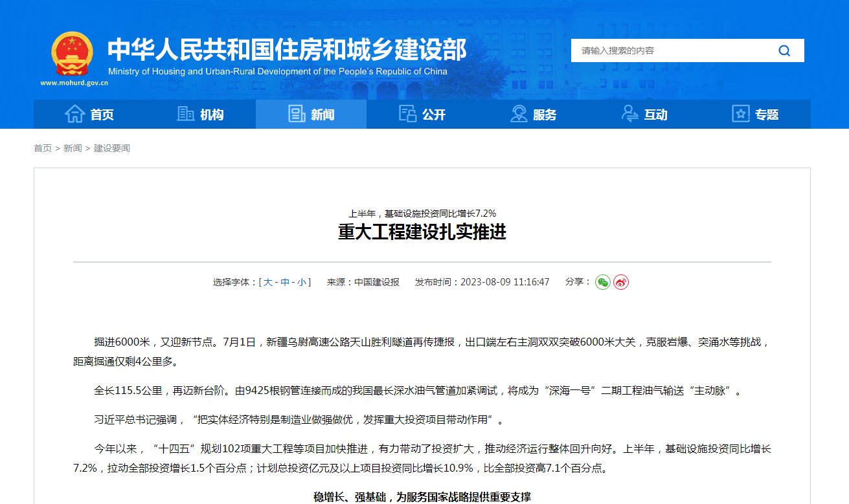
Task: Click the arrows icon beside 互动
Action: pos(629,113)
